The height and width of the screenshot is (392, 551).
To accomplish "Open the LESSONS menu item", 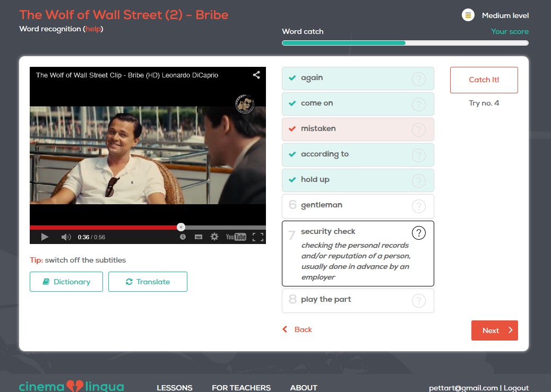I will [175, 388].
